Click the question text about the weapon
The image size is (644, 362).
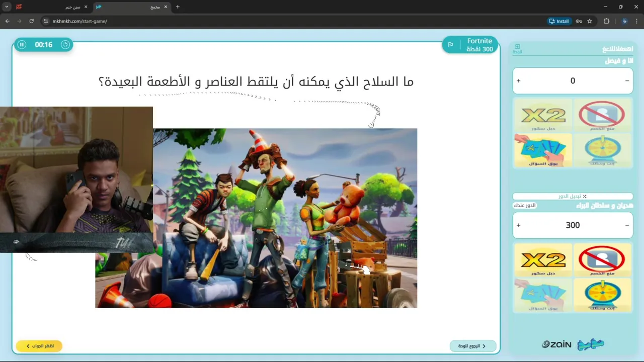tap(256, 81)
